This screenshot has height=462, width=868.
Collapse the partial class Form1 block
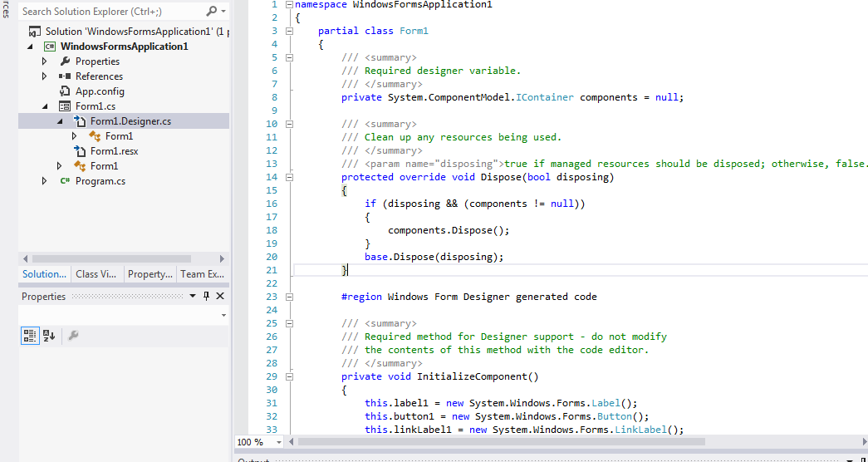[289, 31]
